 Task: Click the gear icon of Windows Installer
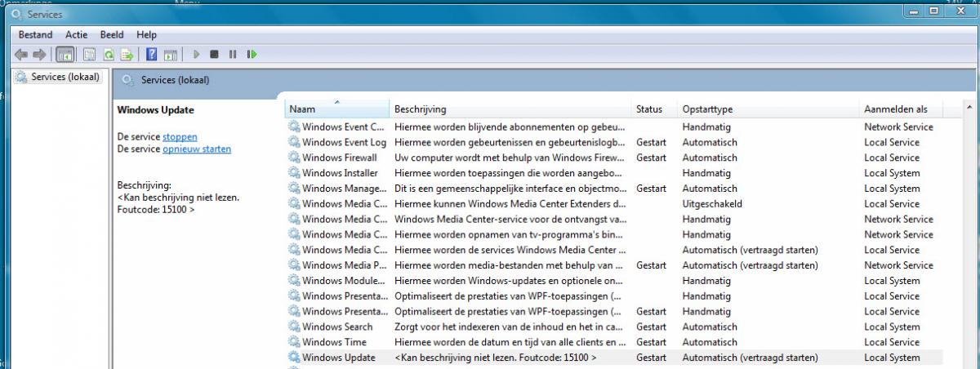coord(294,173)
